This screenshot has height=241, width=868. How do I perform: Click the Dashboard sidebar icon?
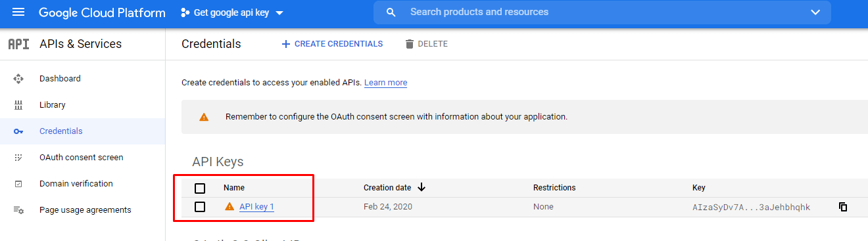[18, 79]
